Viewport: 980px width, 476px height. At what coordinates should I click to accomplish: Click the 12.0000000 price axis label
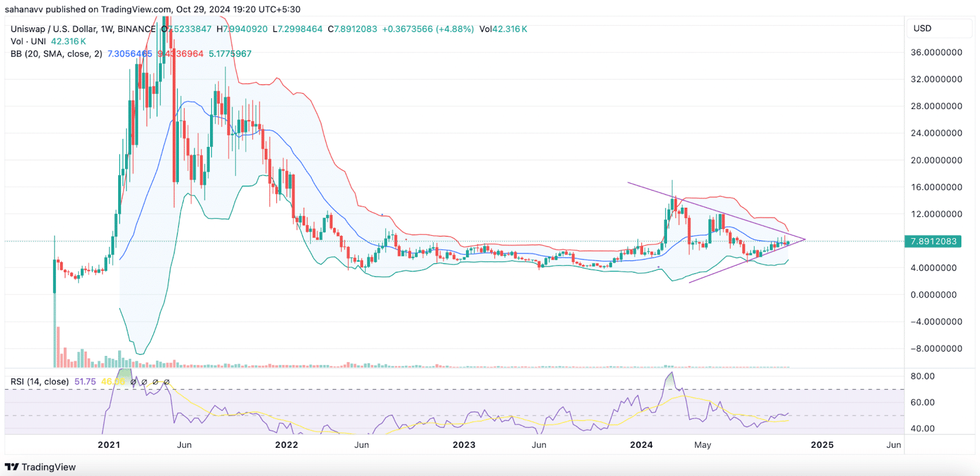click(937, 214)
